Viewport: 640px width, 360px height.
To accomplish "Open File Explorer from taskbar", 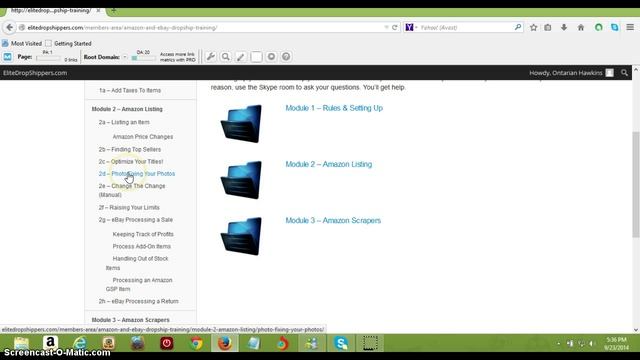I will coord(21,343).
